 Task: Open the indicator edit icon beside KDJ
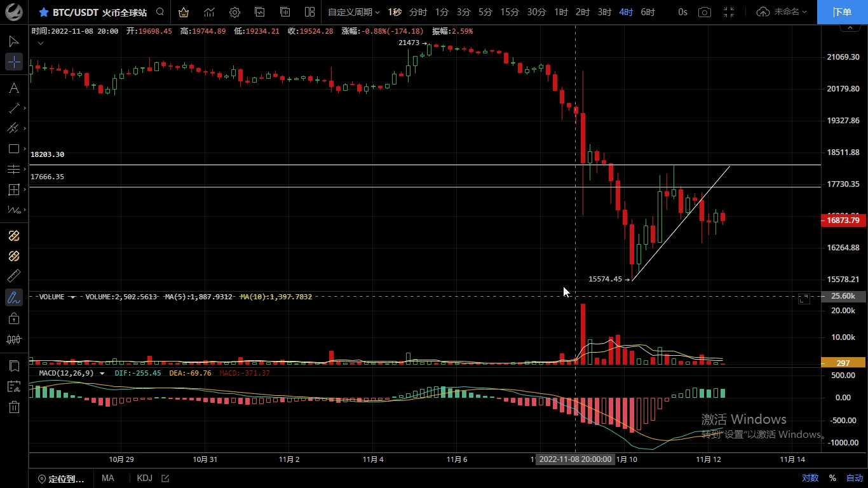166,478
